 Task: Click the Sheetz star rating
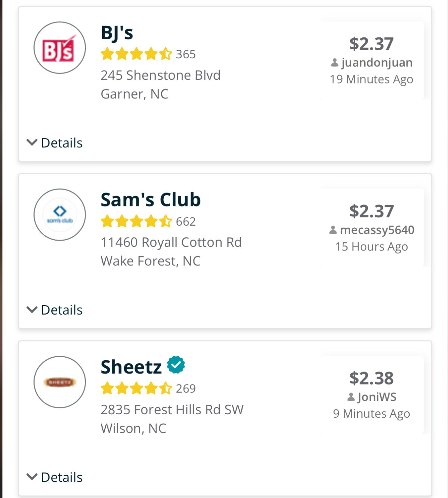136,388
